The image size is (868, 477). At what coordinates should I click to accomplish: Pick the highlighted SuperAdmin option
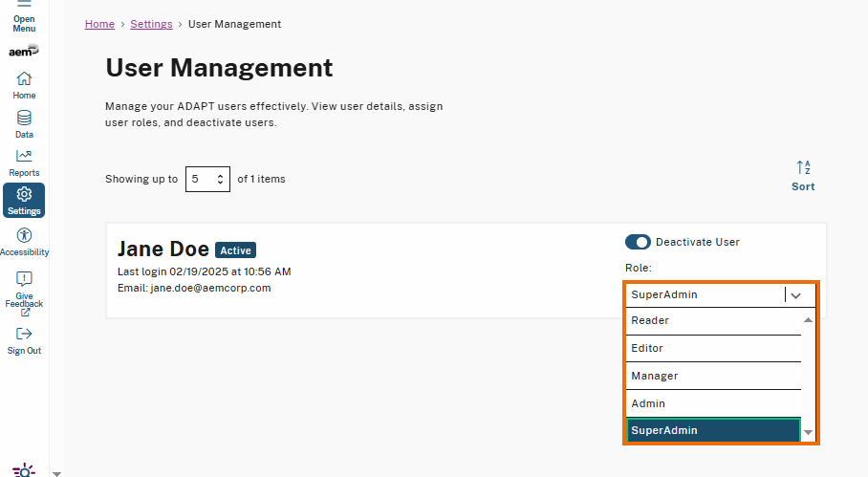(713, 431)
